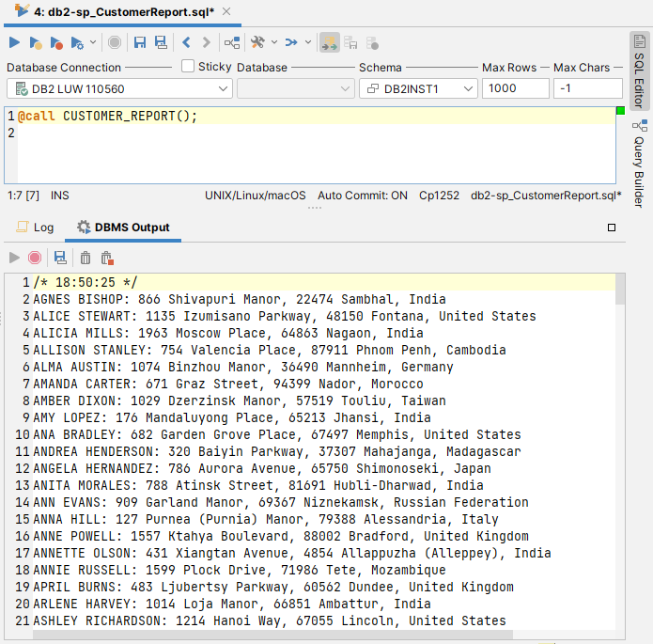Image resolution: width=653 pixels, height=644 pixels.
Task: Click the Max Rows field showing 1000
Action: (x=516, y=88)
